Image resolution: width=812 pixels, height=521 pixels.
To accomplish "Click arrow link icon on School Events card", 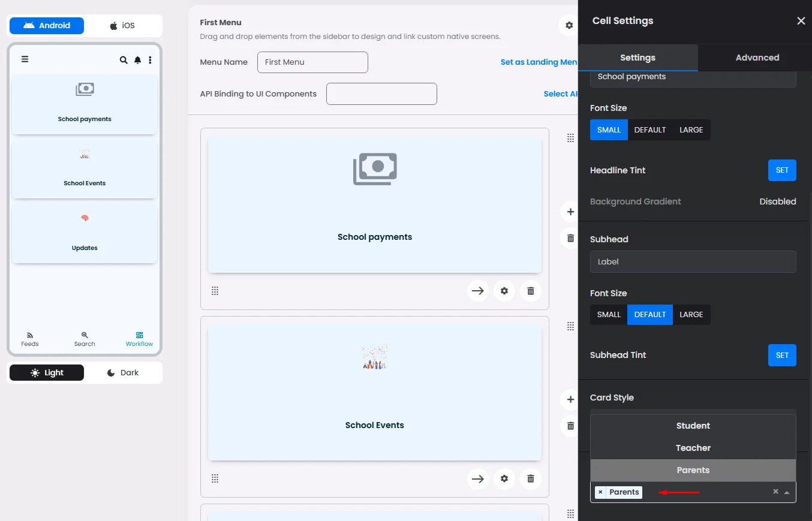I will coord(477,478).
